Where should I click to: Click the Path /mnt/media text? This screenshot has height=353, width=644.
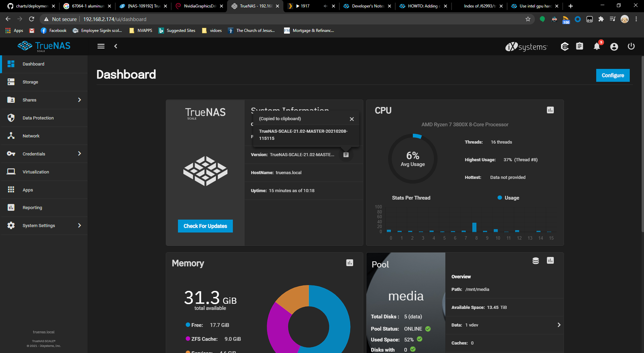(x=470, y=290)
